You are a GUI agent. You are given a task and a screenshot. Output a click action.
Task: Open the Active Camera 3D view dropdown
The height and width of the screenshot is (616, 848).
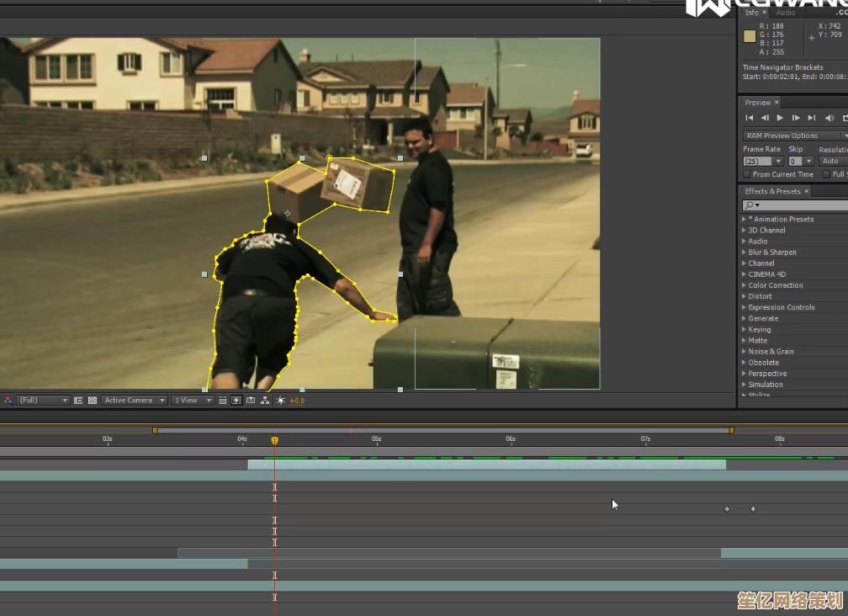click(x=134, y=401)
